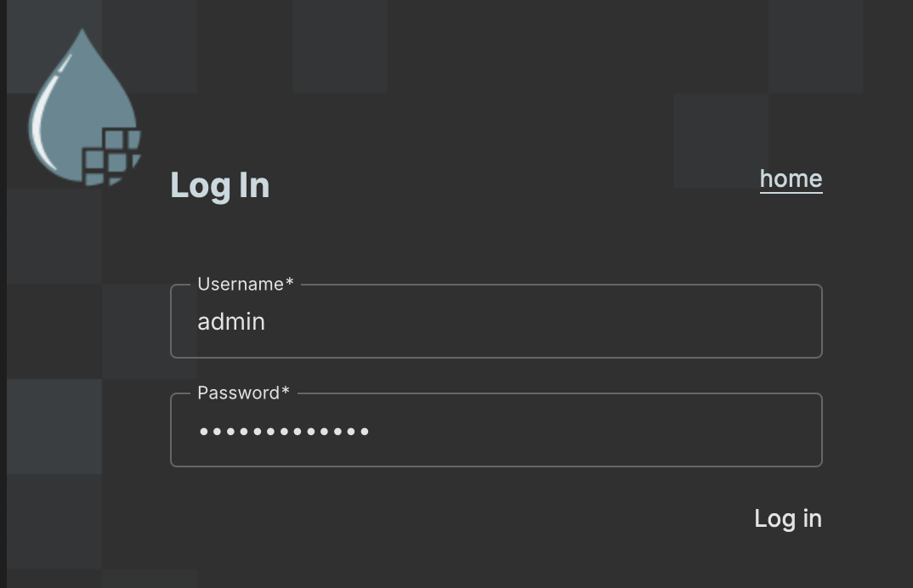913x588 pixels.
Task: Open the home page via the home link
Action: pyautogui.click(x=791, y=178)
